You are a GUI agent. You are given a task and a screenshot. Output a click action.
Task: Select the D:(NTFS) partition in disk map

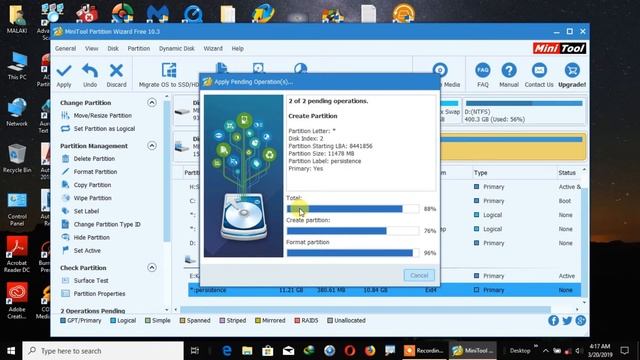(524, 111)
